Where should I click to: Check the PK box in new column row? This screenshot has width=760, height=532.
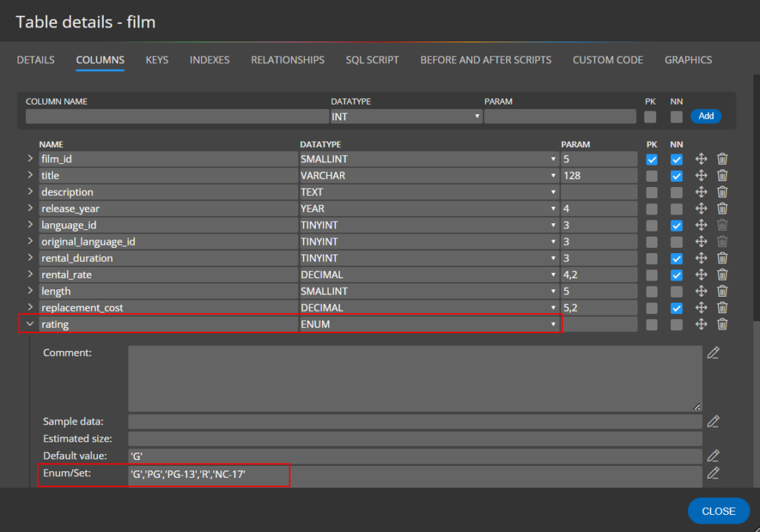point(650,116)
